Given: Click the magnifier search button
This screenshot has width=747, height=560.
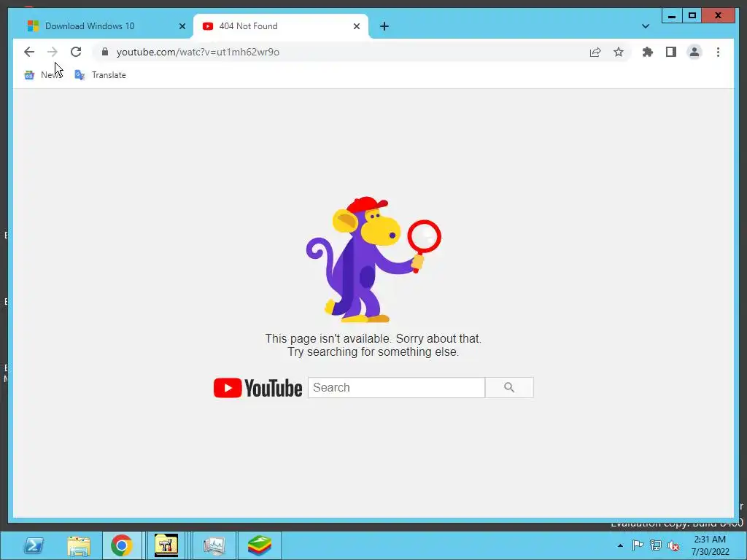Looking at the screenshot, I should 509,388.
